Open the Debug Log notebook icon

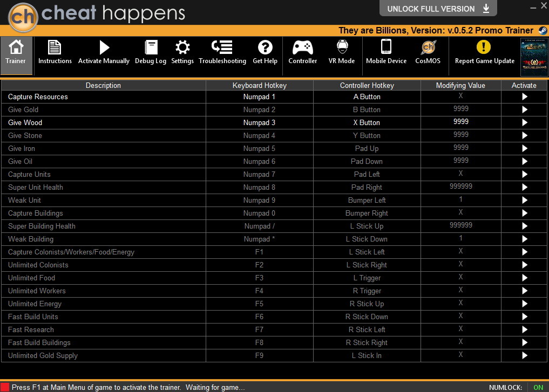click(151, 47)
